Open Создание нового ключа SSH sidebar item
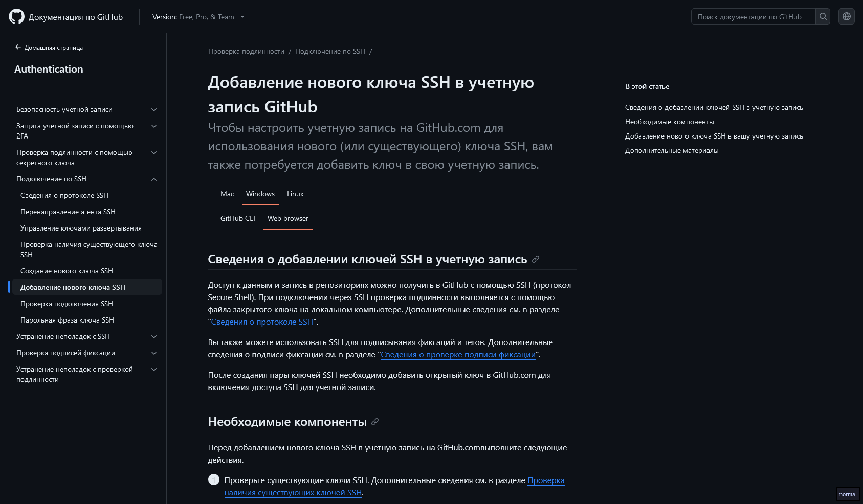Screen dimensions: 863x504 (67, 271)
